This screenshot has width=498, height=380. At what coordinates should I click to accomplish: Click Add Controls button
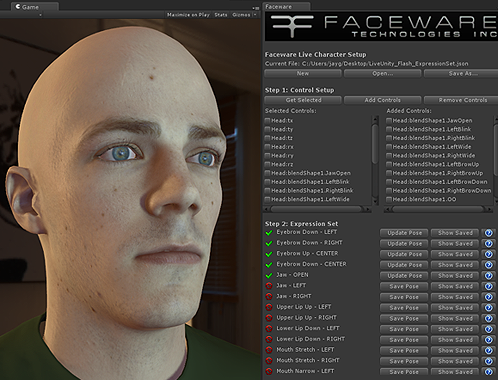(x=382, y=100)
